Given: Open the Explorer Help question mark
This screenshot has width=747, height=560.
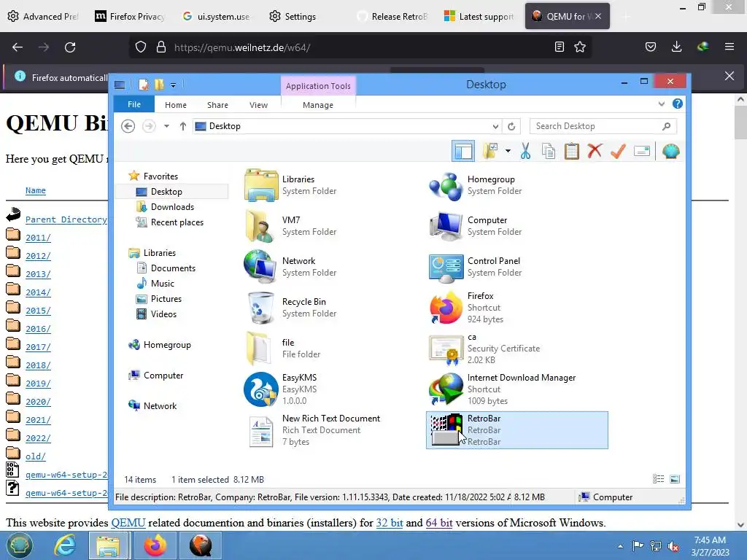Looking at the screenshot, I should pos(678,104).
